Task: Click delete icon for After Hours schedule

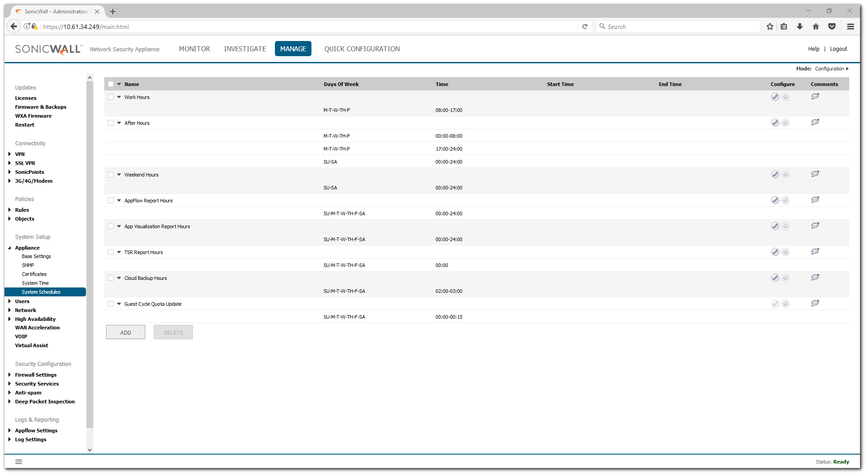Action: point(786,123)
